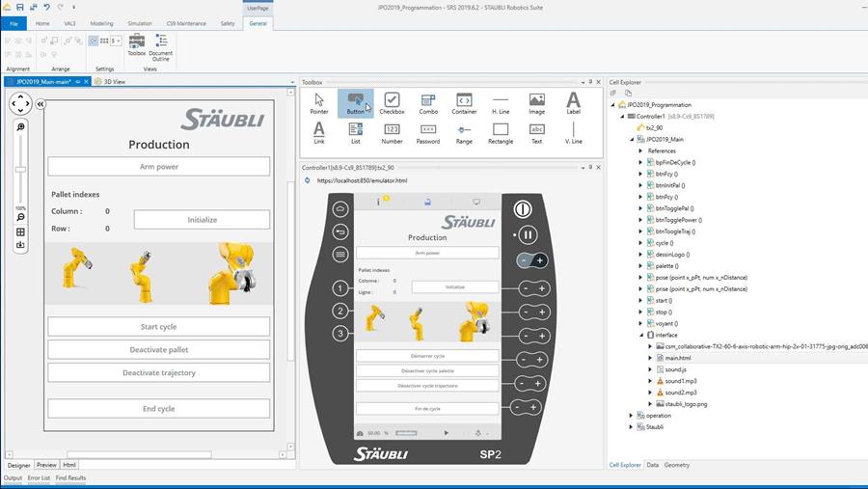Pick the Checkbox control in Toolbox
868x489 pixels.
tap(392, 102)
